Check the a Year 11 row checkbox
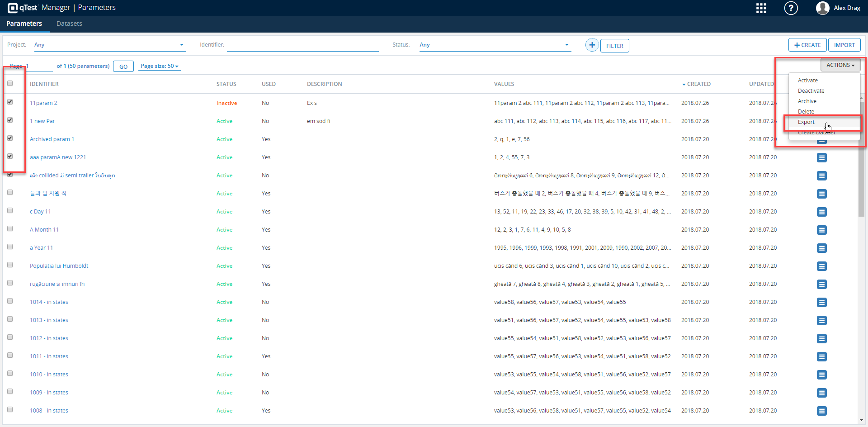 (x=10, y=247)
